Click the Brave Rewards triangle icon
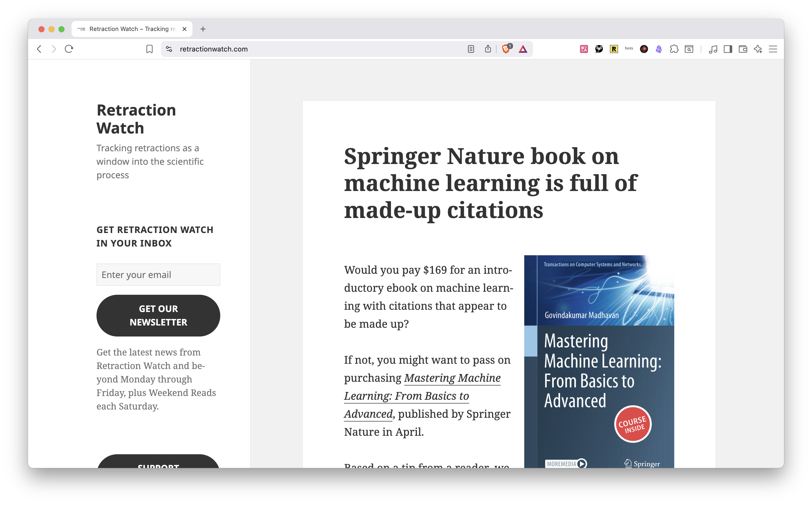 [523, 49]
